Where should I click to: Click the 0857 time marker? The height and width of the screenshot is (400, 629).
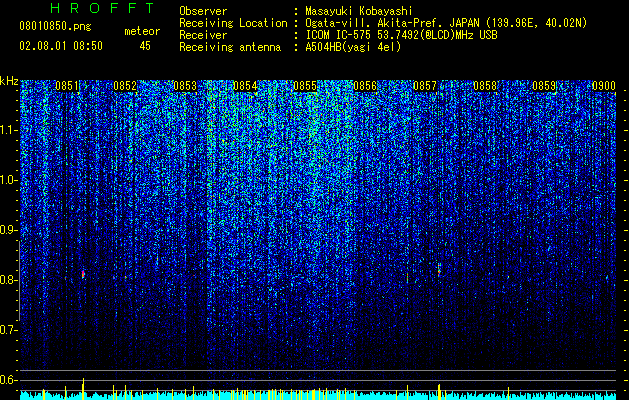coord(425,86)
